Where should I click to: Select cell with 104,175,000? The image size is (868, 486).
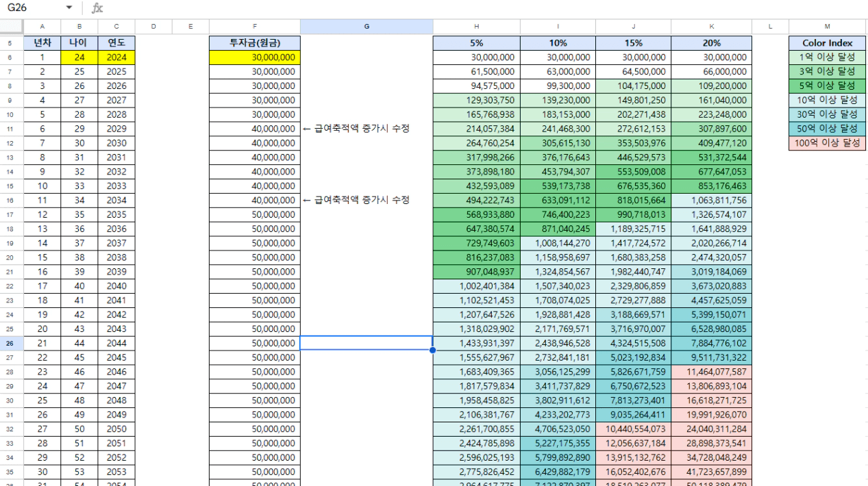coord(634,86)
